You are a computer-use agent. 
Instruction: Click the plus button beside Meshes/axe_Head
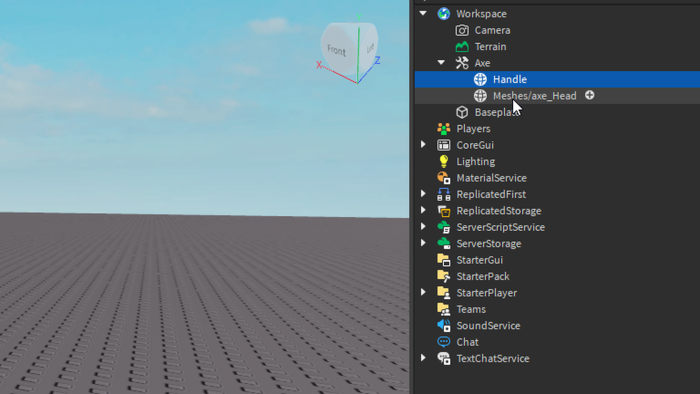coord(589,95)
